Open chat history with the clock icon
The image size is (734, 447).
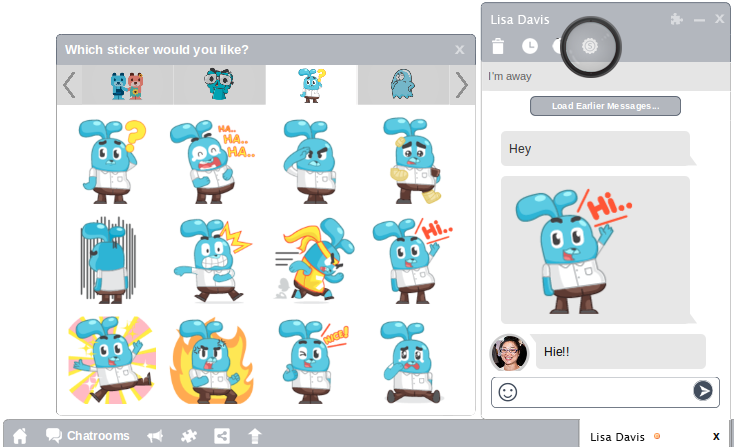coord(529,46)
